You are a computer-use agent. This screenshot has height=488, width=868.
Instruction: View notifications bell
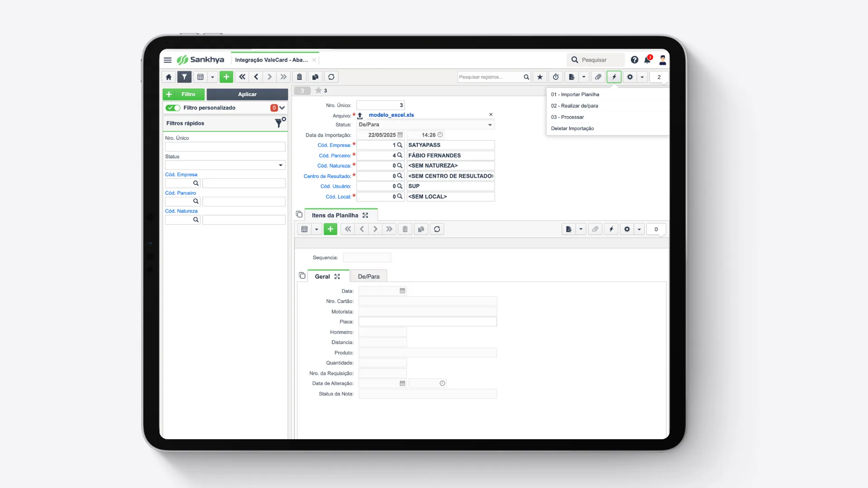click(647, 60)
